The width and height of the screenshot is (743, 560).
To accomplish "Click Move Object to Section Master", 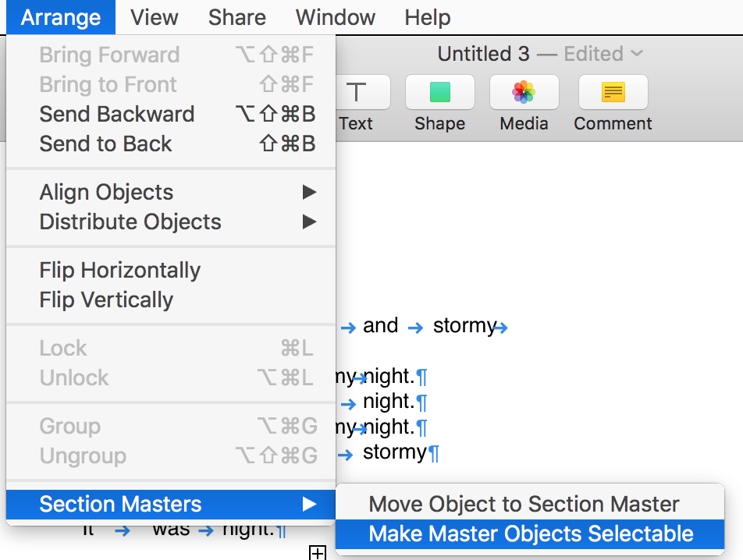I will [524, 504].
